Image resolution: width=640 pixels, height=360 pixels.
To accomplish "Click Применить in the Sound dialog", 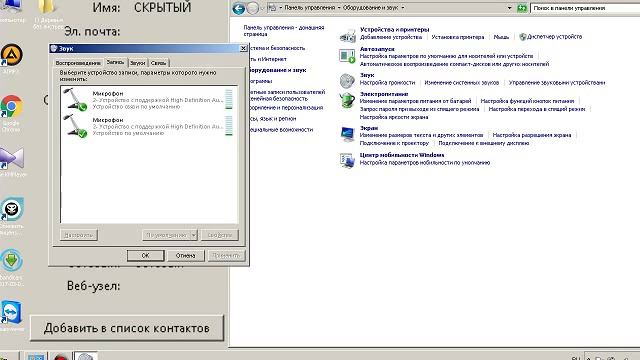I will click(x=226, y=256).
